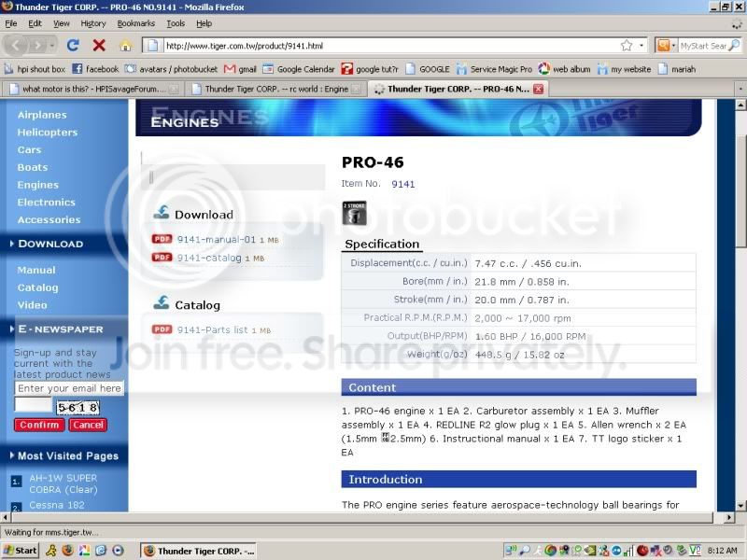
Task: Click the Firefox back arrow button
Action: click(16, 45)
